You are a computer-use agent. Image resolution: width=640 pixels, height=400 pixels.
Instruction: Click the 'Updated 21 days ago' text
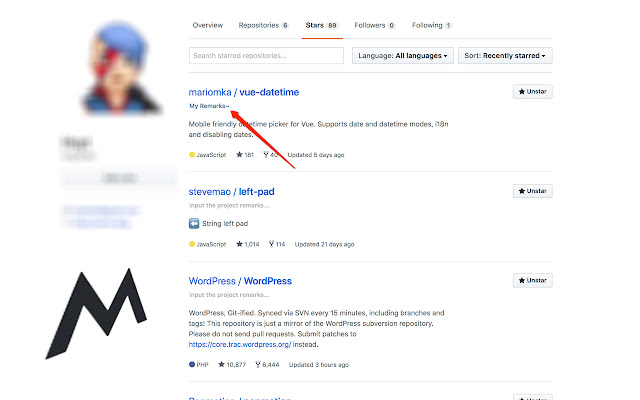[324, 244]
